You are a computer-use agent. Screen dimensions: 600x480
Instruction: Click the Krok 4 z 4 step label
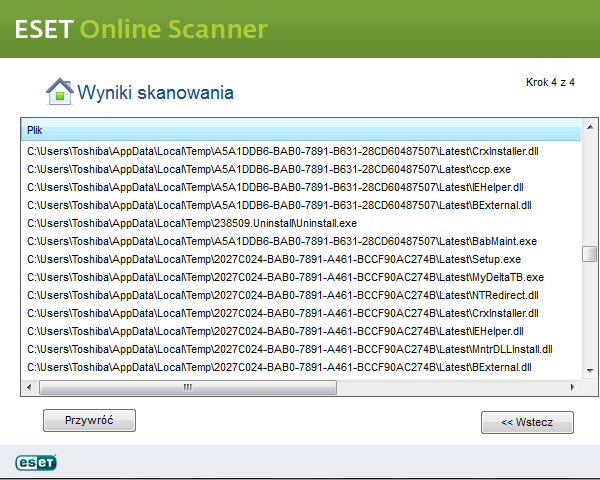tap(550, 82)
